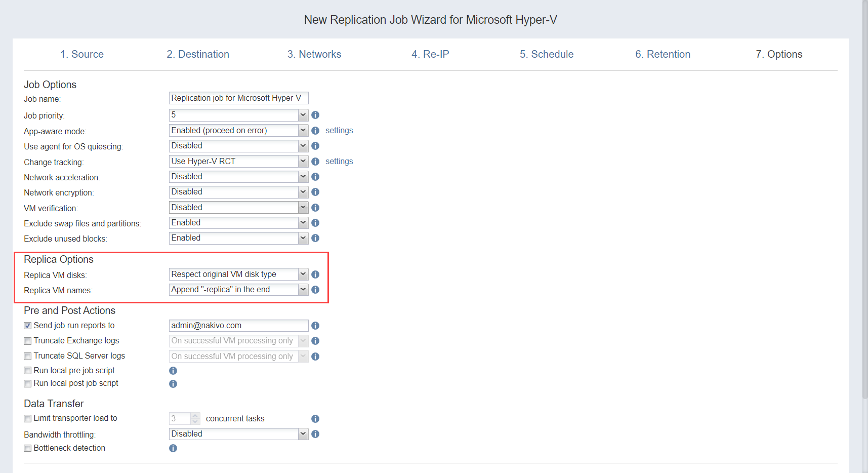
Task: Click info icon for Bottleneck detection
Action: tap(173, 448)
